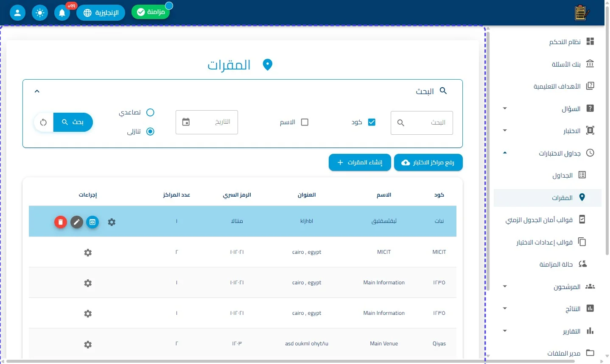The width and height of the screenshot is (610, 364).
Task: Select the تنازلى descending radio button
Action: click(150, 131)
